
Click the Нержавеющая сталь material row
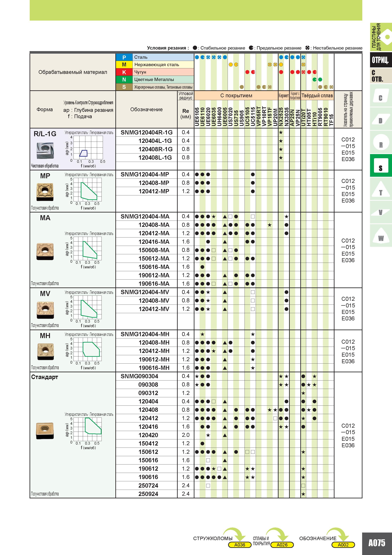coord(163,65)
